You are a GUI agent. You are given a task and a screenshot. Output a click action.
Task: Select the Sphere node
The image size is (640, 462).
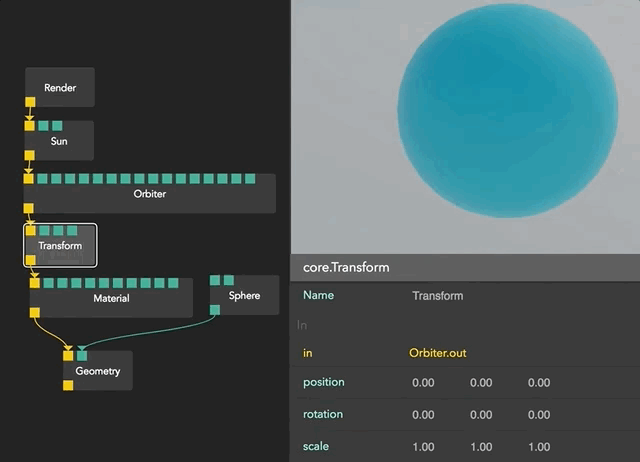pyautogui.click(x=244, y=295)
